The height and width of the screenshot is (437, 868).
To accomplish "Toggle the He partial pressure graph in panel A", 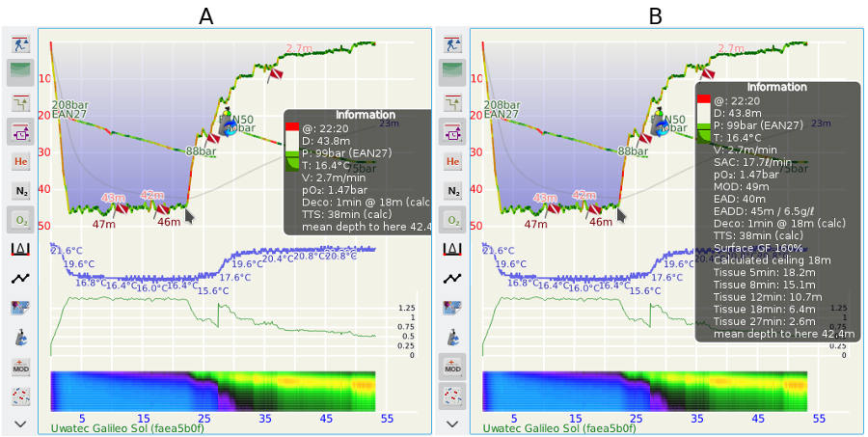I will click(x=20, y=161).
